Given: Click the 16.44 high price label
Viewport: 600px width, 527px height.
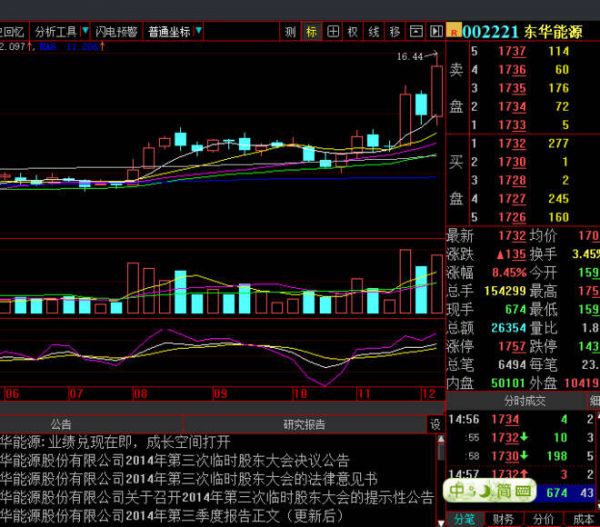Looking at the screenshot, I should [x=409, y=57].
